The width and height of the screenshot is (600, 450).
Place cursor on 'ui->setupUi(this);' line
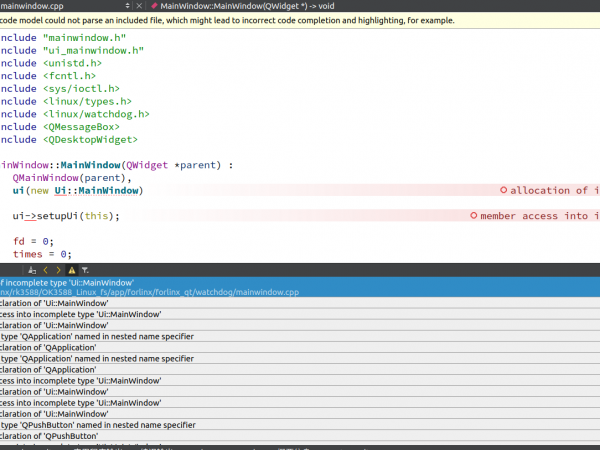(66, 216)
